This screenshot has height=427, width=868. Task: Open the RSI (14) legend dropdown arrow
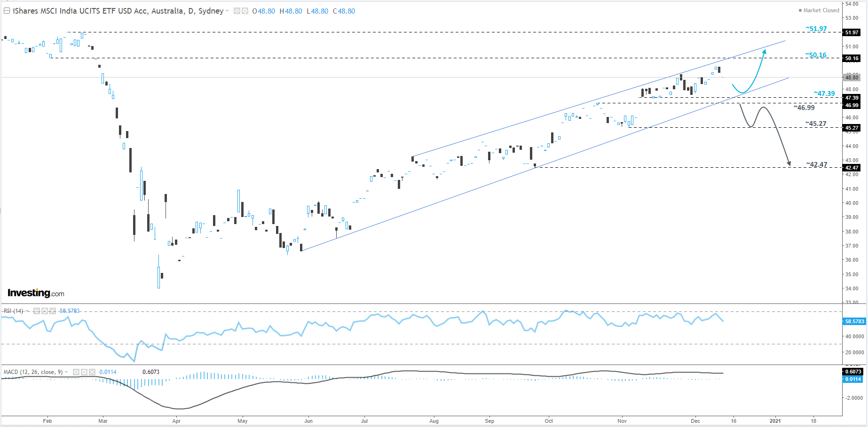[27, 311]
